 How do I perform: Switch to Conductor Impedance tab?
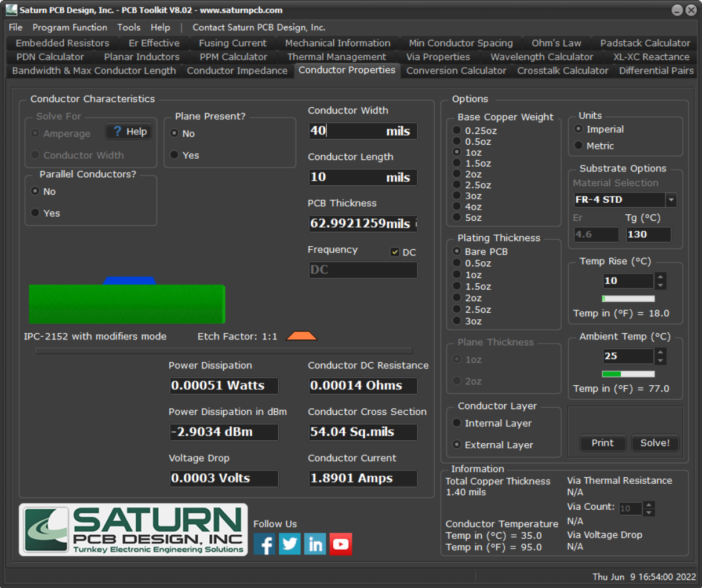click(237, 71)
